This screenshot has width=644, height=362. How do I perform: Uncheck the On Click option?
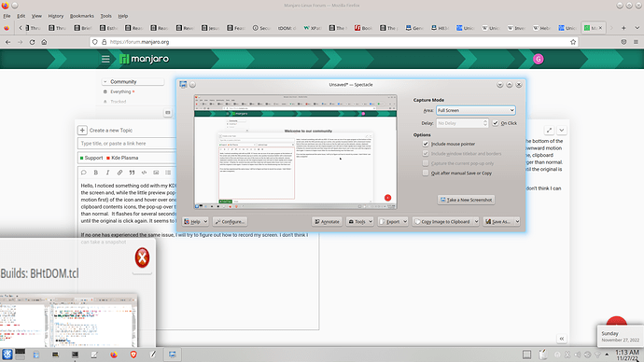coord(496,123)
